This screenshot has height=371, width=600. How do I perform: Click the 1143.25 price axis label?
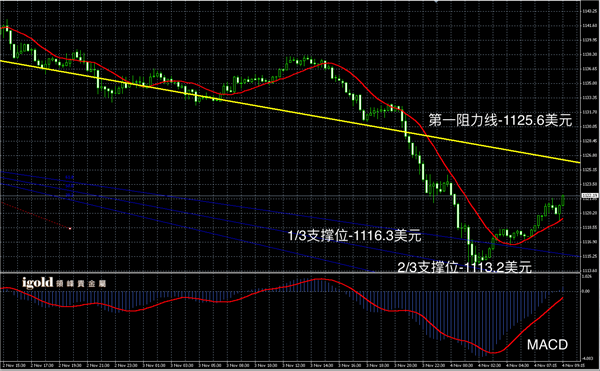pyautogui.click(x=590, y=11)
